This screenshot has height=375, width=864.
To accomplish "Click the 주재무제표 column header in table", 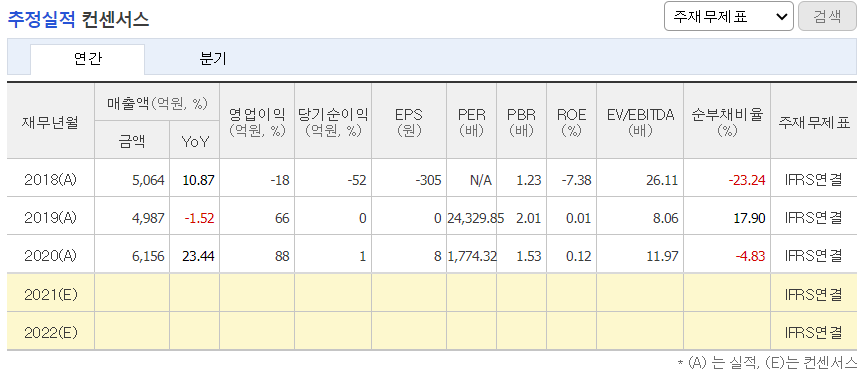I will [x=814, y=122].
